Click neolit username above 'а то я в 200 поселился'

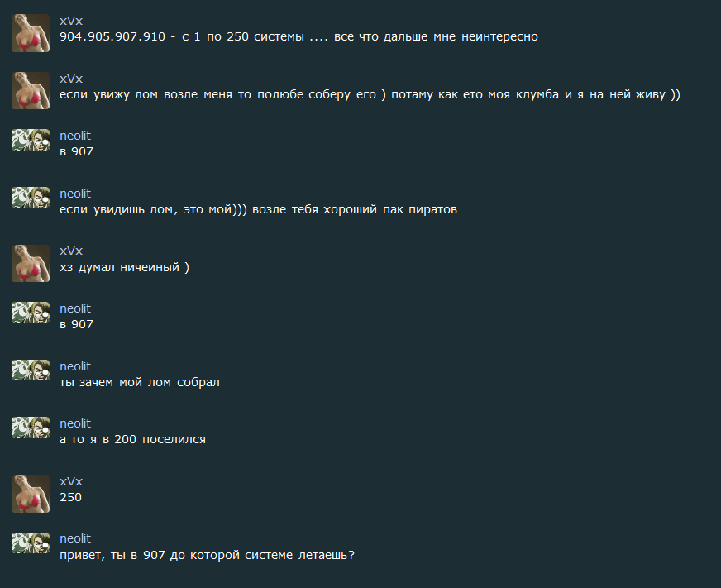75,423
